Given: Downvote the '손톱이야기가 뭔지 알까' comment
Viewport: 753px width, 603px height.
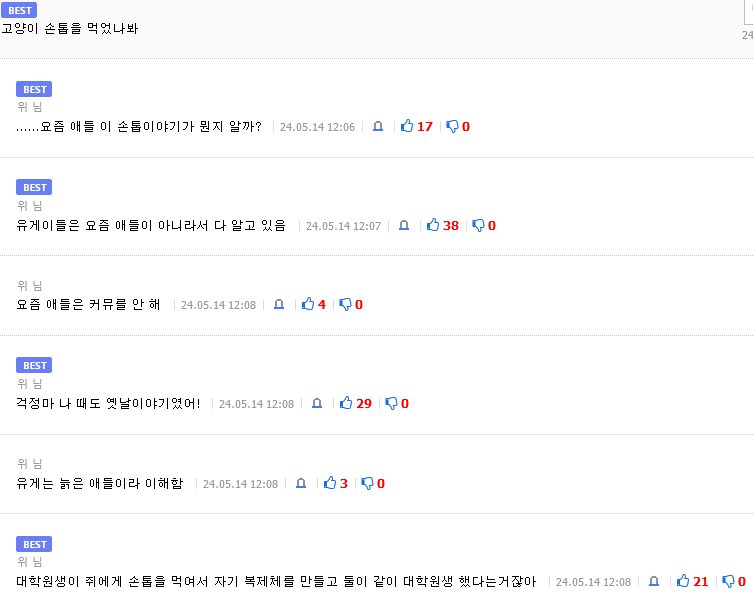Looking at the screenshot, I should point(452,127).
